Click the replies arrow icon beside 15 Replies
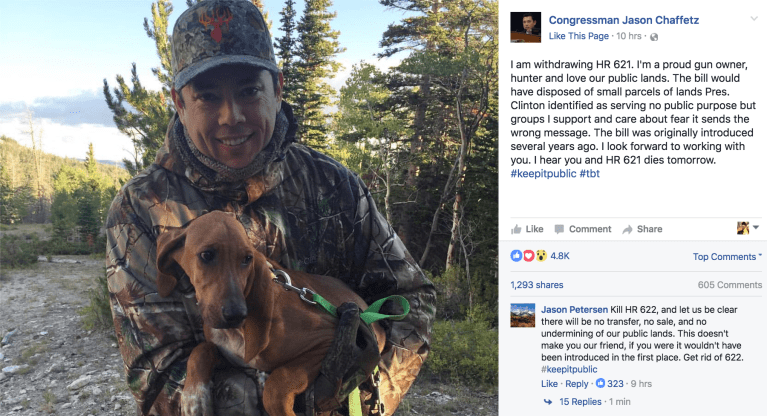The width and height of the screenshot is (767, 416). point(547,402)
